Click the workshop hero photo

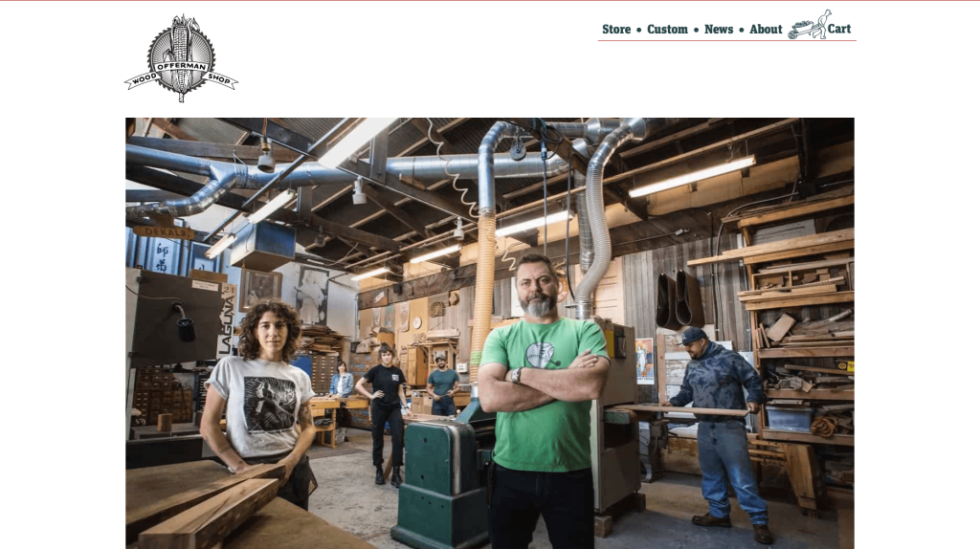(490, 333)
